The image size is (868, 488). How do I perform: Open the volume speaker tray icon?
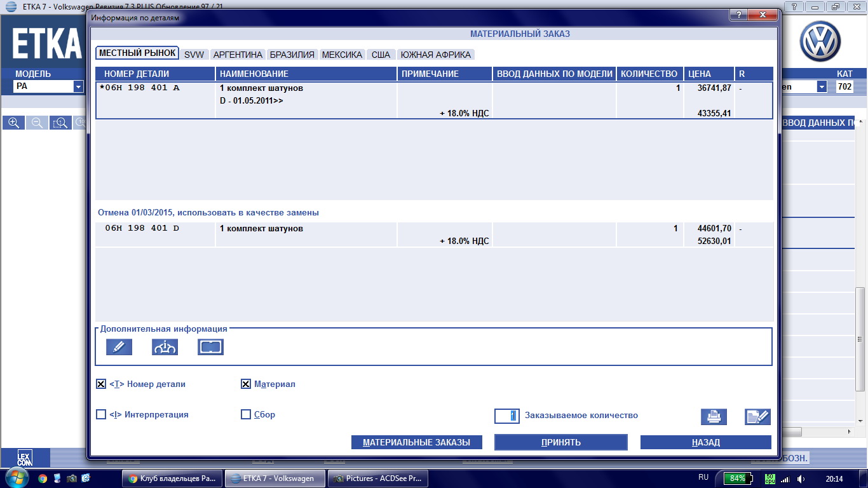801,478
